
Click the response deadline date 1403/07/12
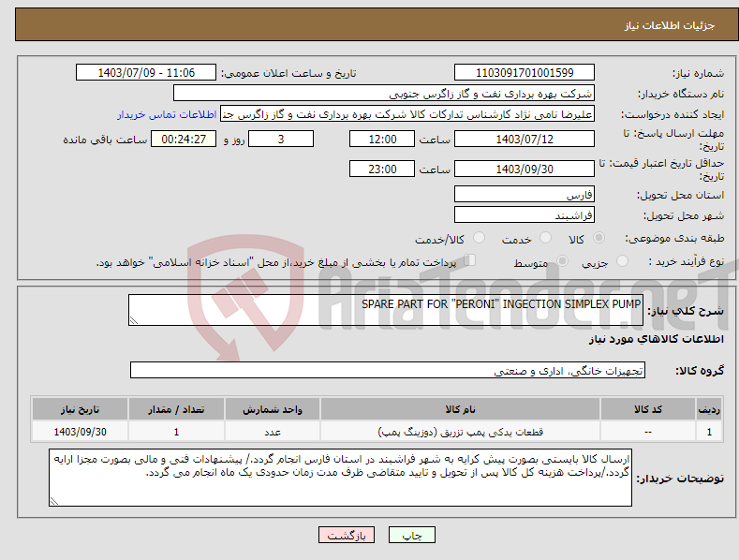pyautogui.click(x=525, y=139)
